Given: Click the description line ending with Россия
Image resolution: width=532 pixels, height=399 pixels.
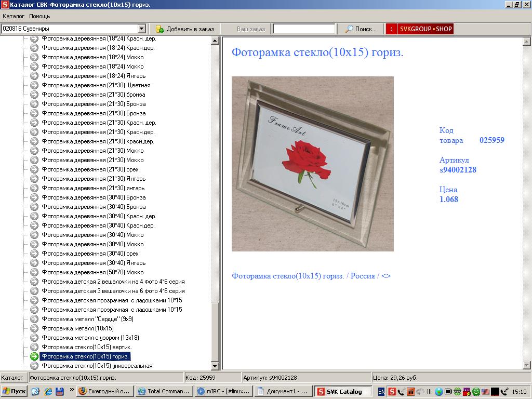Looking at the screenshot, I should point(311,276).
